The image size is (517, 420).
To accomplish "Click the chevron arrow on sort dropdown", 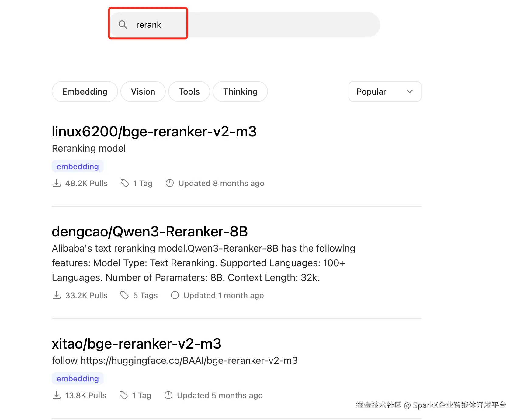I will (410, 91).
